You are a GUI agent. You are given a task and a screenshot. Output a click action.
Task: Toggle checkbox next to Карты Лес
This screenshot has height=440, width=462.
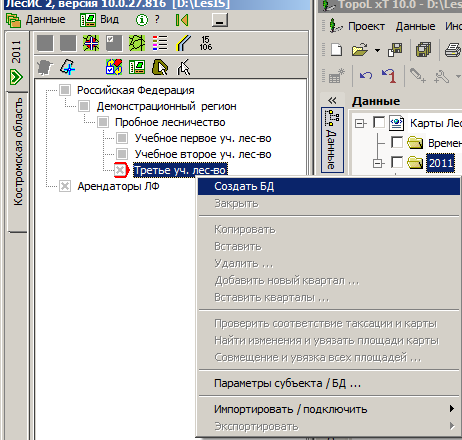379,122
